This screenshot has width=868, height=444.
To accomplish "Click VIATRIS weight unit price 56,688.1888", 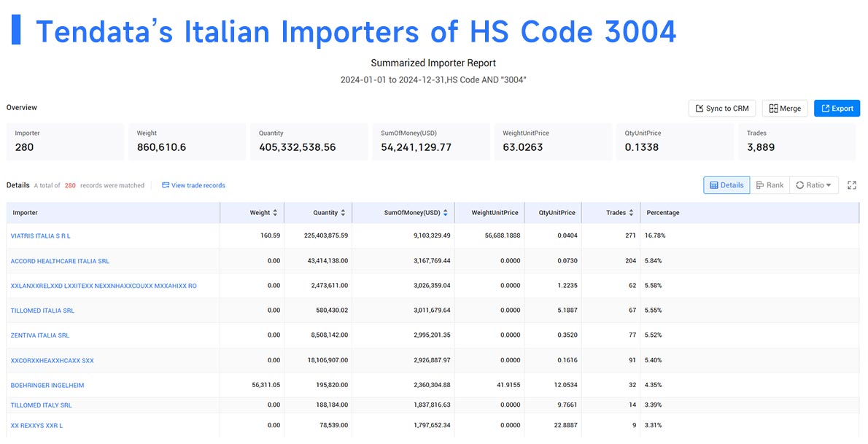I will pyautogui.click(x=502, y=235).
